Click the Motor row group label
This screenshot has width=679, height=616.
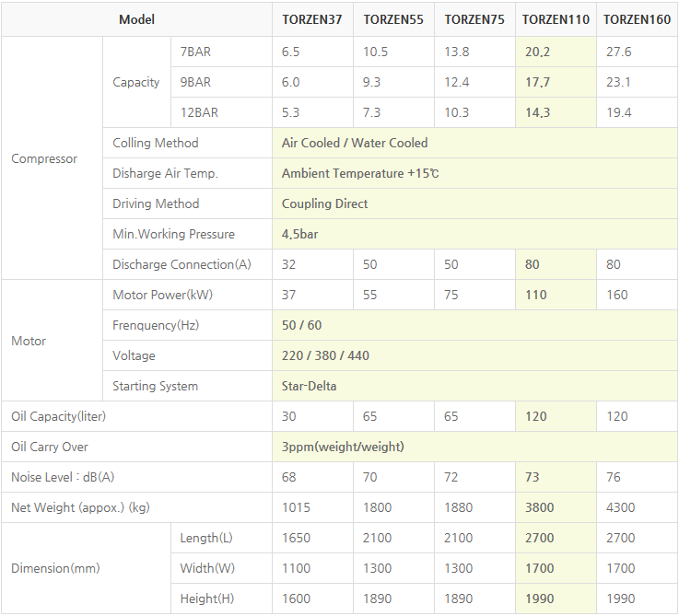(x=29, y=341)
